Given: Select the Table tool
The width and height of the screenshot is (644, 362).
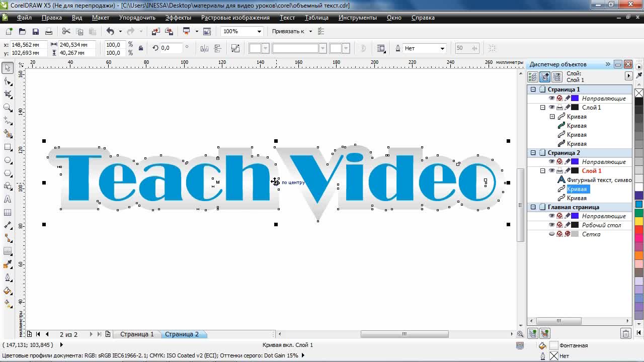Looking at the screenshot, I should [x=8, y=212].
